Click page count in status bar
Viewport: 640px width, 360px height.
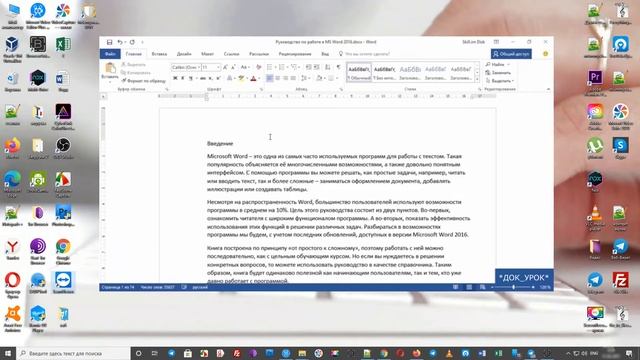pos(118,287)
